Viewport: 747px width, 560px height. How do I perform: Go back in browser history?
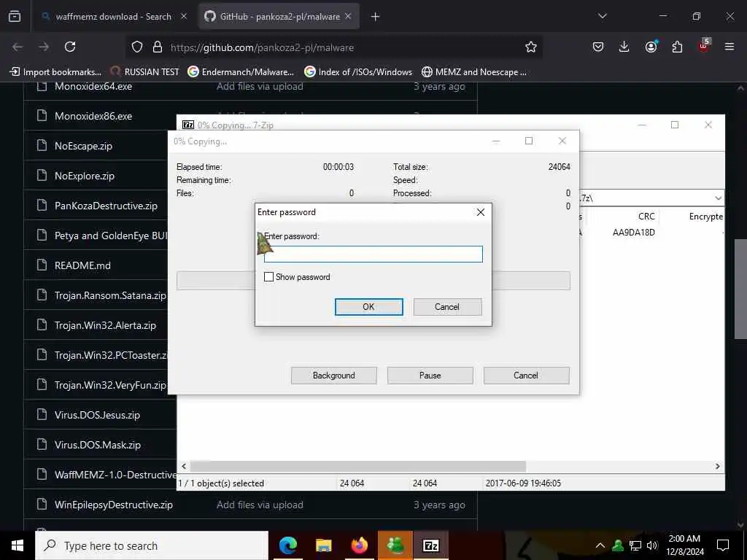(18, 47)
